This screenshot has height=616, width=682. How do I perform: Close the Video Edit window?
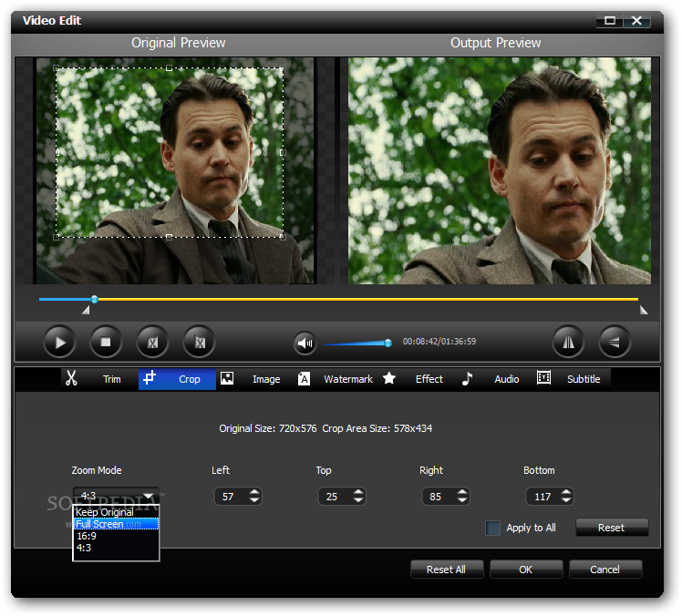point(636,20)
